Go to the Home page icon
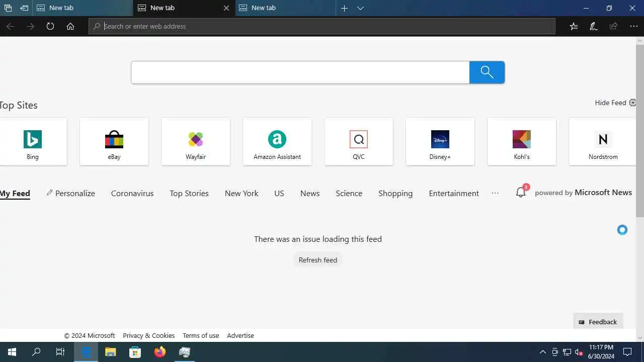The image size is (644, 362). pyautogui.click(x=70, y=26)
